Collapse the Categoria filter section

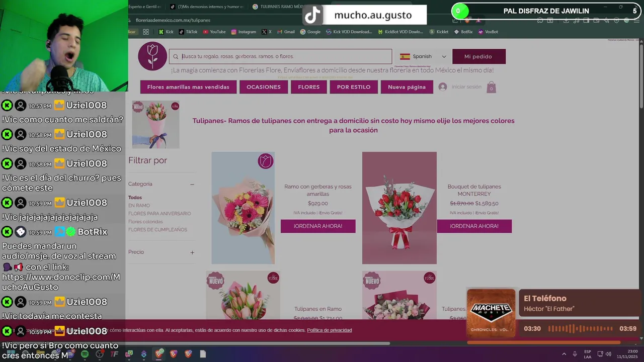tap(192, 184)
